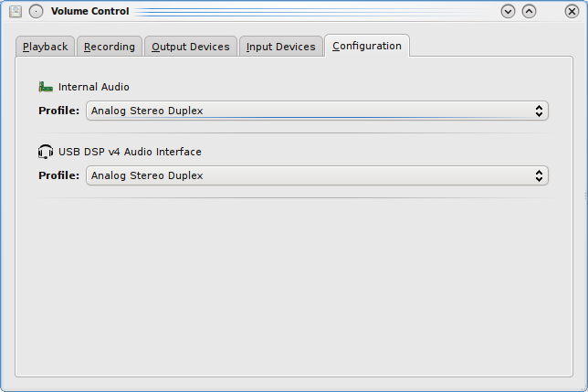588x392 pixels.
Task: Click the Volume Control title bar text
Action: [x=90, y=12]
